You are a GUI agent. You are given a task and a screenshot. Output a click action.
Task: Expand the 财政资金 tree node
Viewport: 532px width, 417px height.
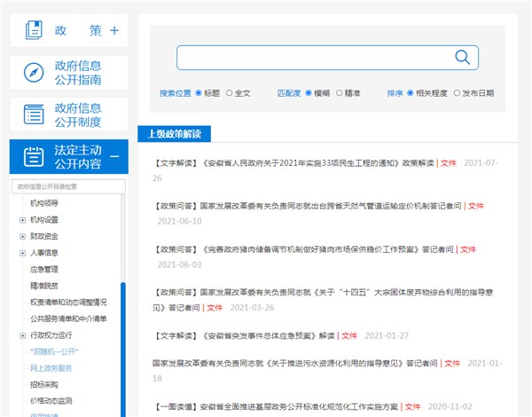(x=23, y=236)
